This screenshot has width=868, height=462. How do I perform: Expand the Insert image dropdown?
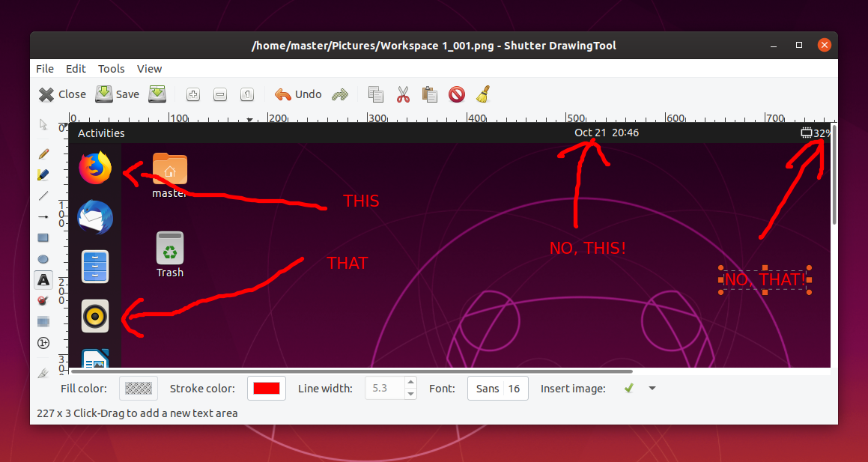click(x=652, y=389)
